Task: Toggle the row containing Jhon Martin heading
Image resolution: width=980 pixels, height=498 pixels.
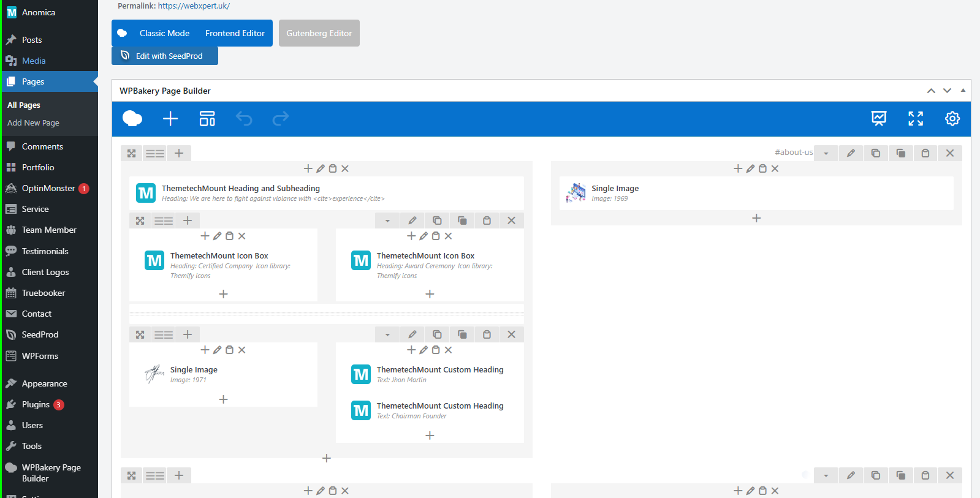Action: (387, 334)
